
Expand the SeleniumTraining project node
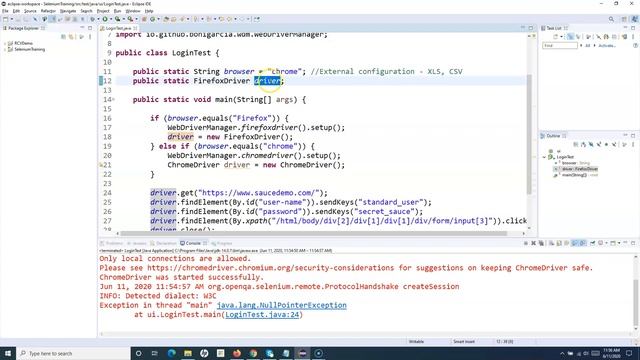[5, 49]
